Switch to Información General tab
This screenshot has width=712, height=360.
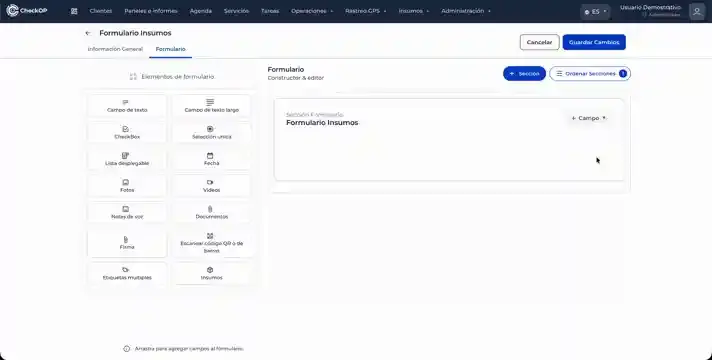(x=115, y=49)
